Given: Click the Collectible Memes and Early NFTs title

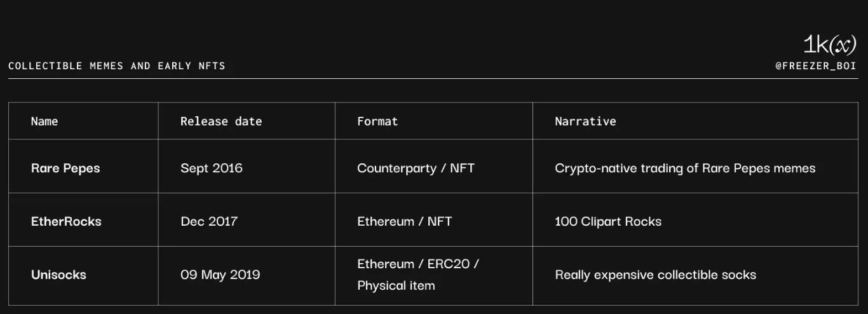Looking at the screenshot, I should point(117,66).
